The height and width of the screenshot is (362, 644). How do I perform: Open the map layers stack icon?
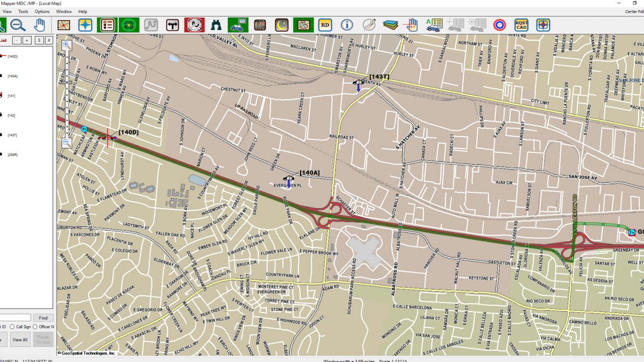pyautogui.click(x=390, y=25)
